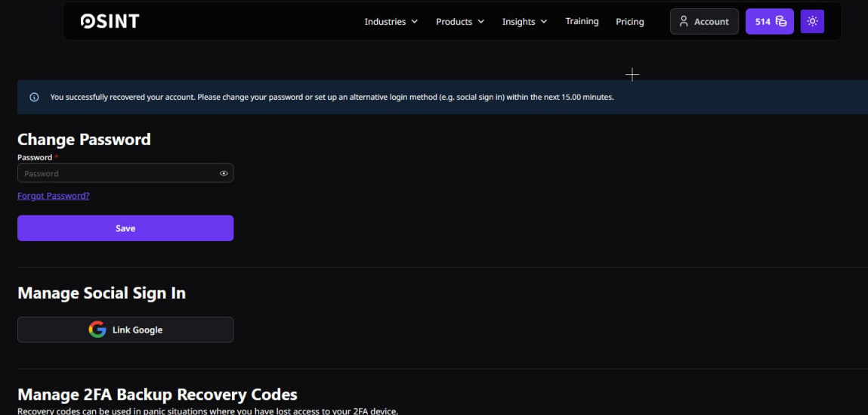Expand the Insights dropdown

[x=524, y=22]
